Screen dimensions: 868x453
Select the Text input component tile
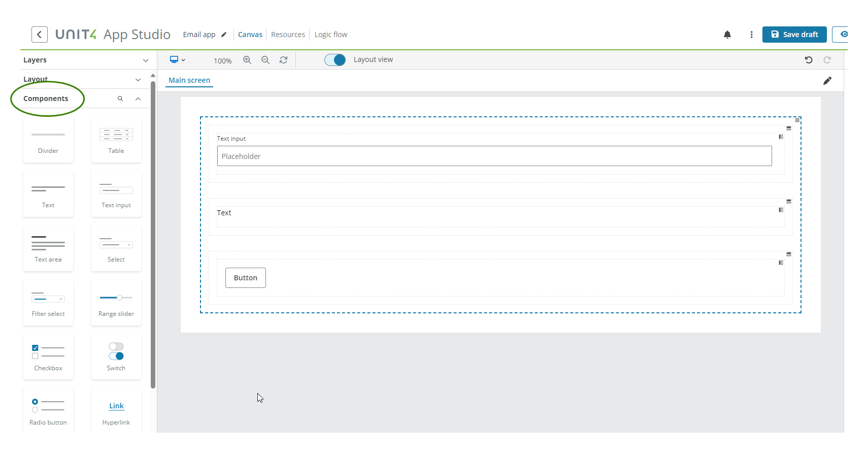(116, 194)
